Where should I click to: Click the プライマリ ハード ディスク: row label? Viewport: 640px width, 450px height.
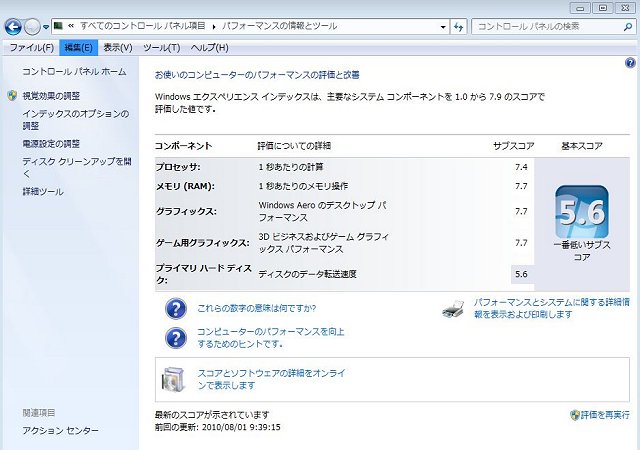[204, 274]
